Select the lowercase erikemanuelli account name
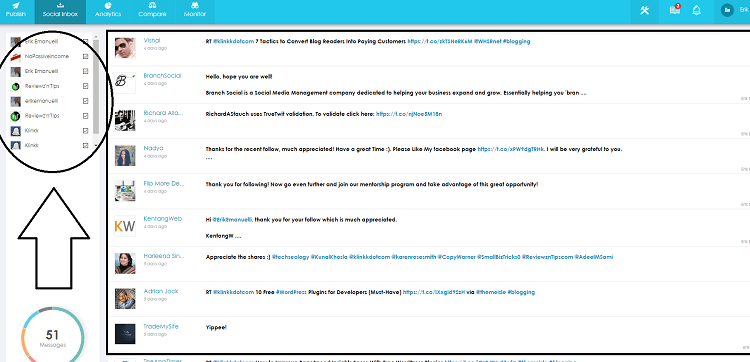Viewport: 750px width, 362px height. 41,101
